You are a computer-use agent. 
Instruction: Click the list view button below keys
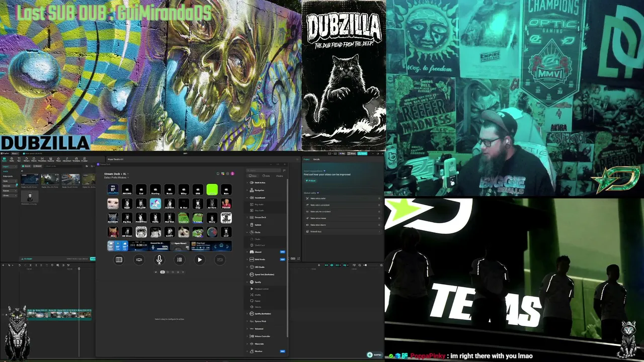coord(180,259)
